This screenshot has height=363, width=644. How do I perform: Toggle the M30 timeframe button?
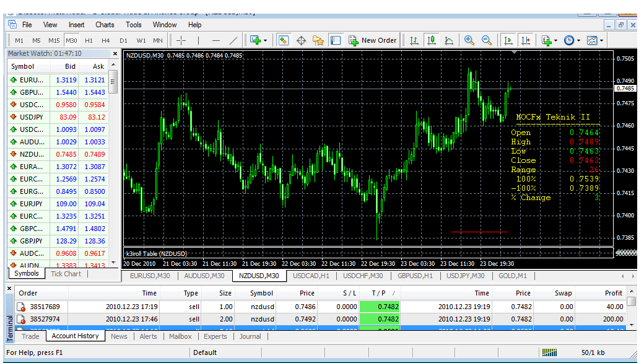click(x=71, y=40)
